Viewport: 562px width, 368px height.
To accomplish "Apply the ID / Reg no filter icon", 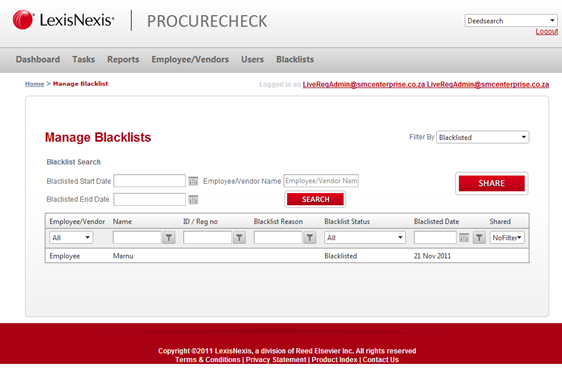I will (239, 238).
